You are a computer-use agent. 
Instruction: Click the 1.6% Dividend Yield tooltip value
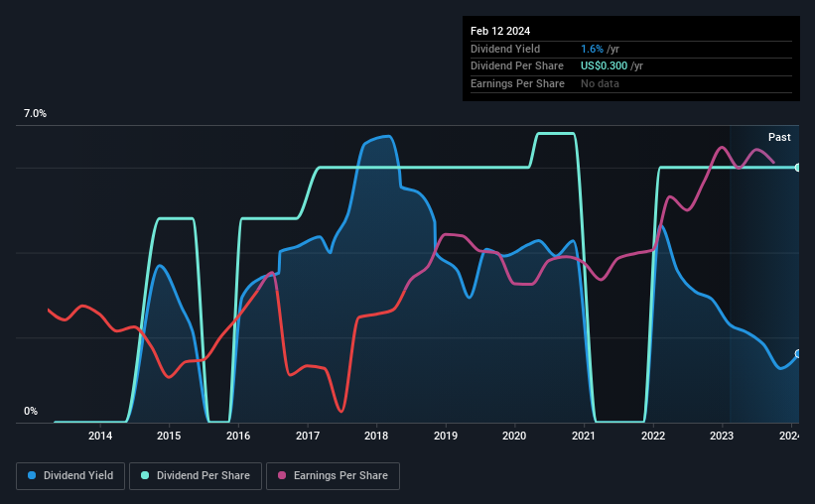[592, 49]
